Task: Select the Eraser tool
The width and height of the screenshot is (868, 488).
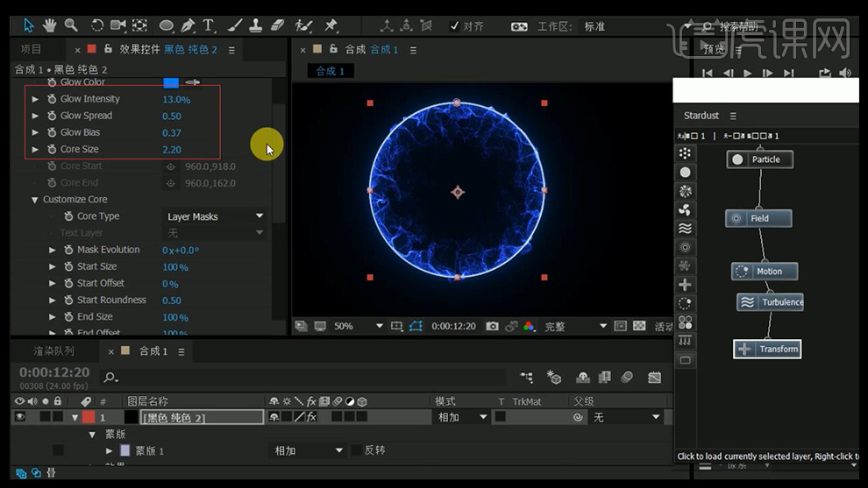Action: pyautogui.click(x=278, y=25)
